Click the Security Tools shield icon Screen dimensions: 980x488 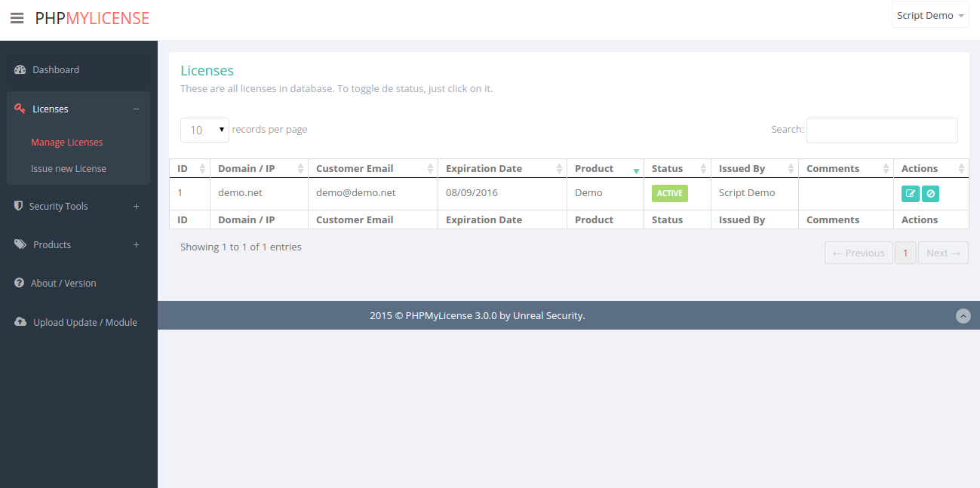coord(19,206)
